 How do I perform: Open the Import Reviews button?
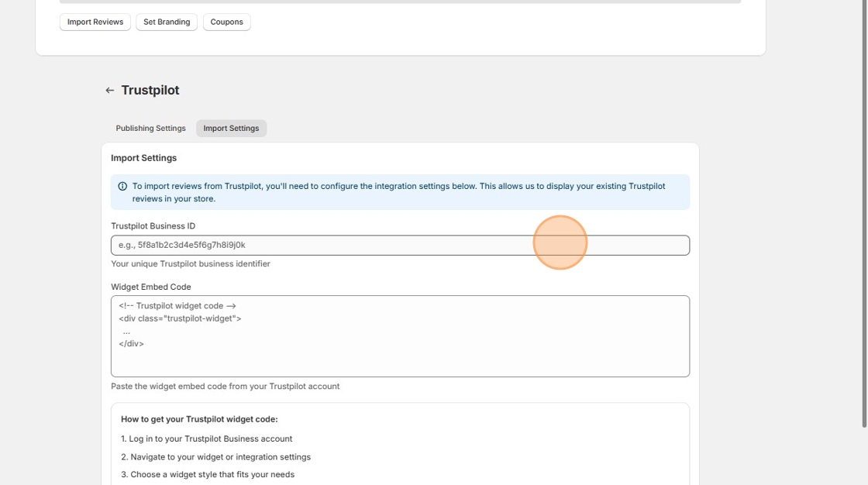point(95,22)
